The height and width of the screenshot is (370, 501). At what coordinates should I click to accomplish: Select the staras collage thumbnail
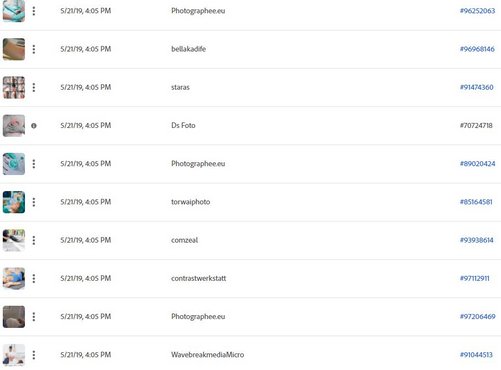(x=14, y=87)
